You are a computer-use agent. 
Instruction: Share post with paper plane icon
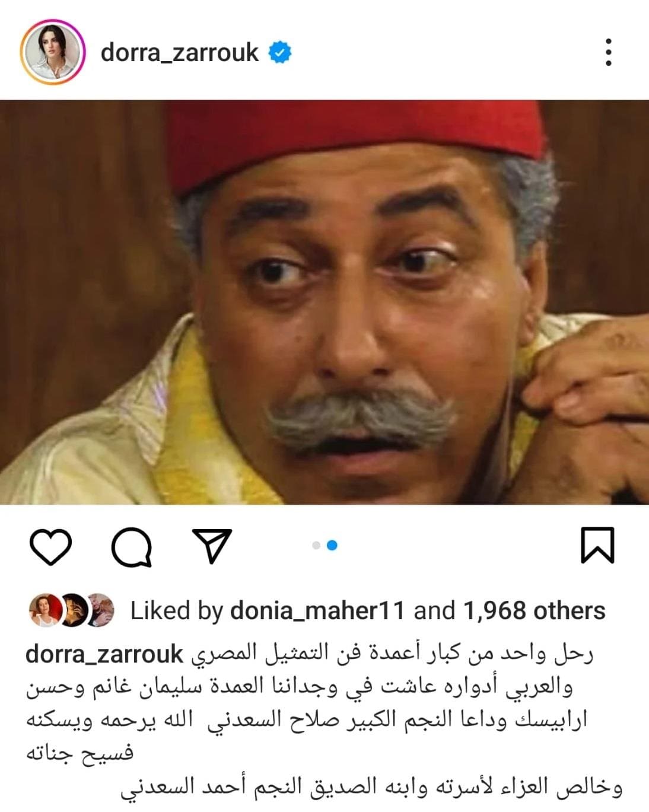coord(212,545)
